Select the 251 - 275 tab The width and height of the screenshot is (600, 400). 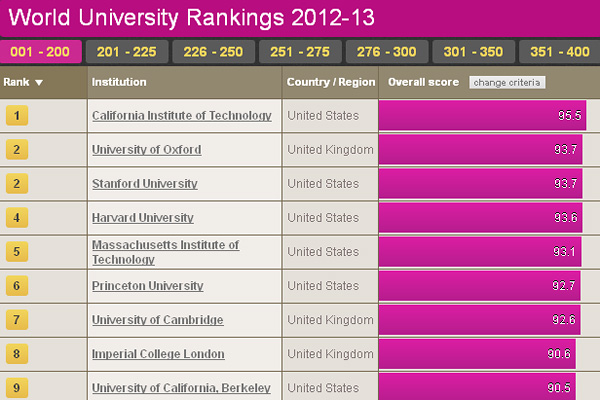tap(300, 52)
